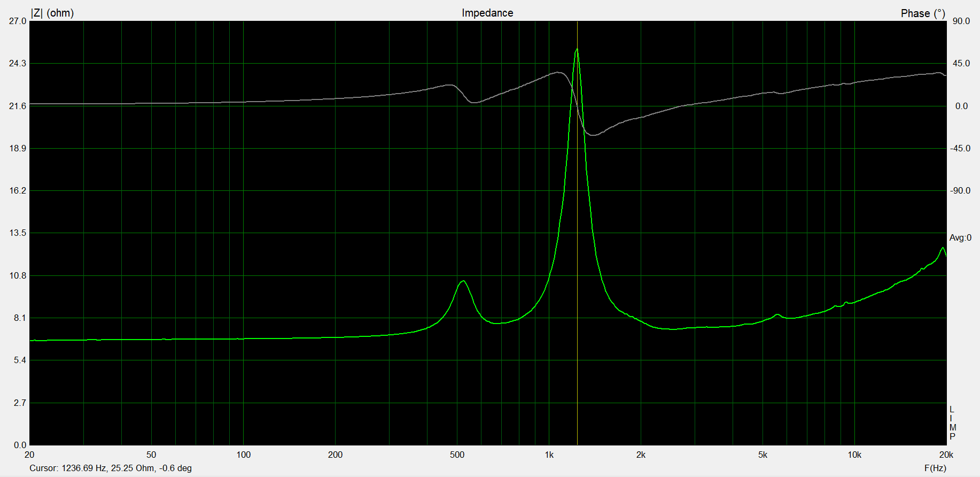The height and width of the screenshot is (477, 980).
Task: Click the "F(Hz)" frequency axis label
Action: pos(935,468)
